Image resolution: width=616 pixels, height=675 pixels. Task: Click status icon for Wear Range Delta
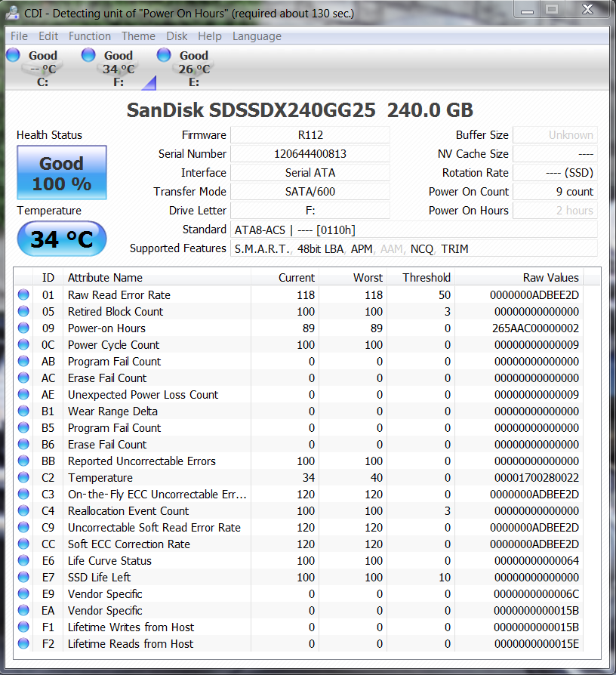pyautogui.click(x=24, y=411)
